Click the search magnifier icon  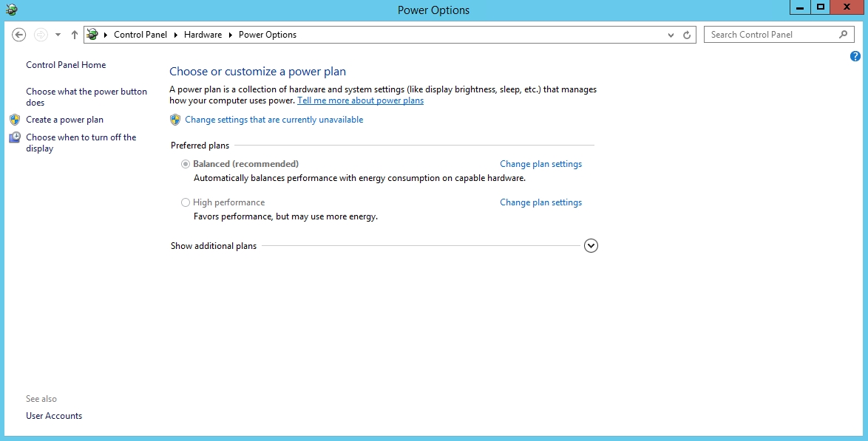click(x=842, y=34)
